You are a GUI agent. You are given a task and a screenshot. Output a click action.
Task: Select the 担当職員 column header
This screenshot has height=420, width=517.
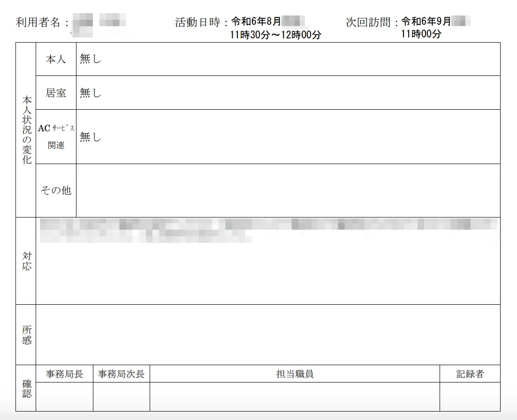(295, 374)
